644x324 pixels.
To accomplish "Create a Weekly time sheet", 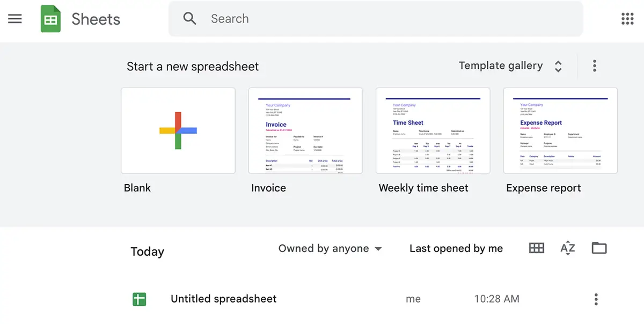I will [433, 130].
